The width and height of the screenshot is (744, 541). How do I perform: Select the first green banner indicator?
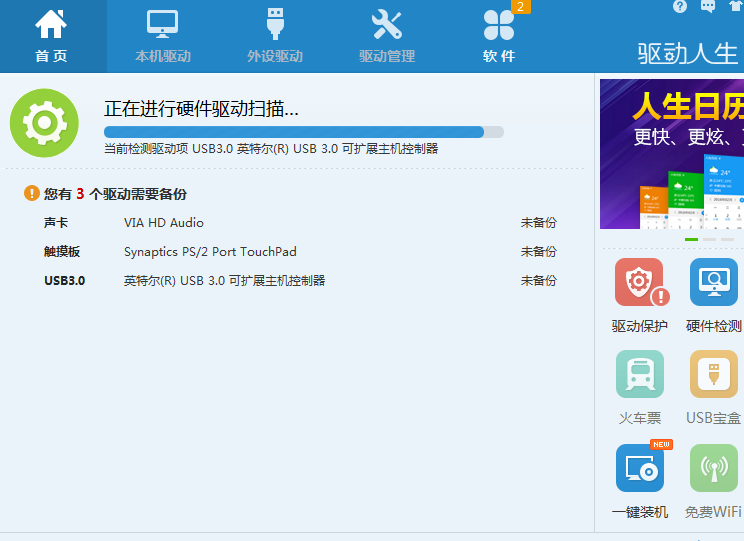(x=691, y=240)
